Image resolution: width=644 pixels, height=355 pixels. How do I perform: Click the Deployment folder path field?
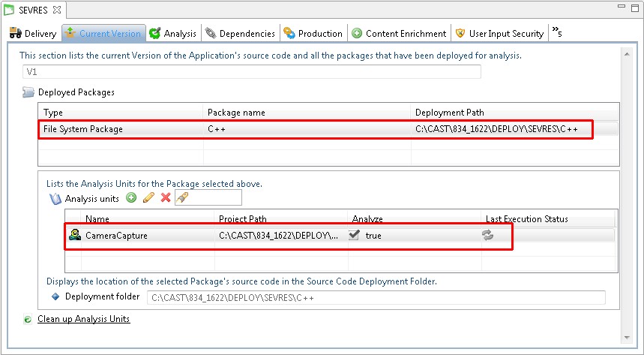(x=375, y=298)
